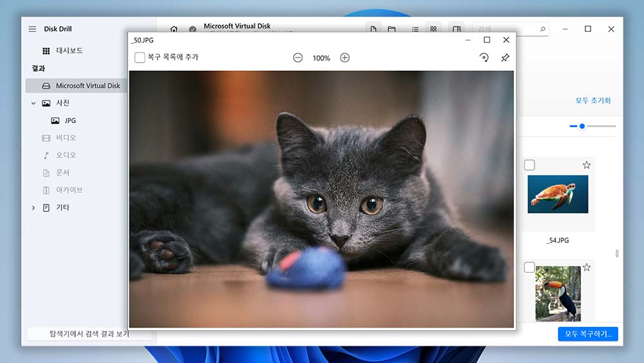Select the 비디오 (Video) category
The image size is (644, 363).
pos(66,138)
